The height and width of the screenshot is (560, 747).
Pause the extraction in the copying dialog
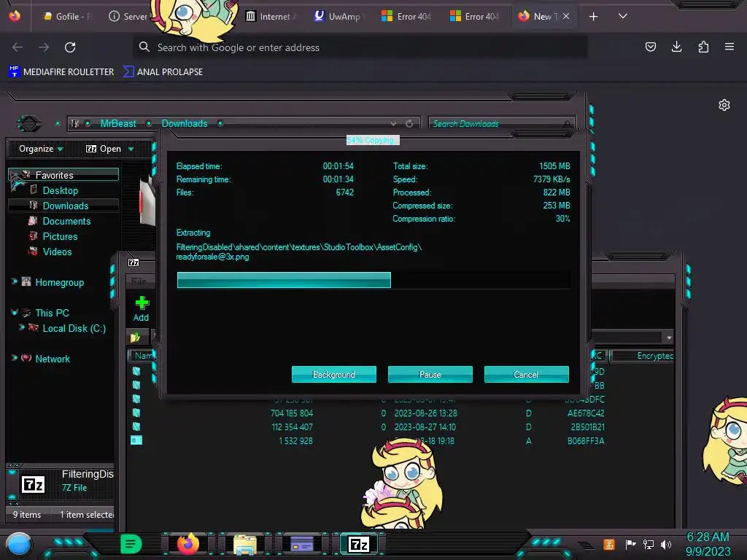430,374
